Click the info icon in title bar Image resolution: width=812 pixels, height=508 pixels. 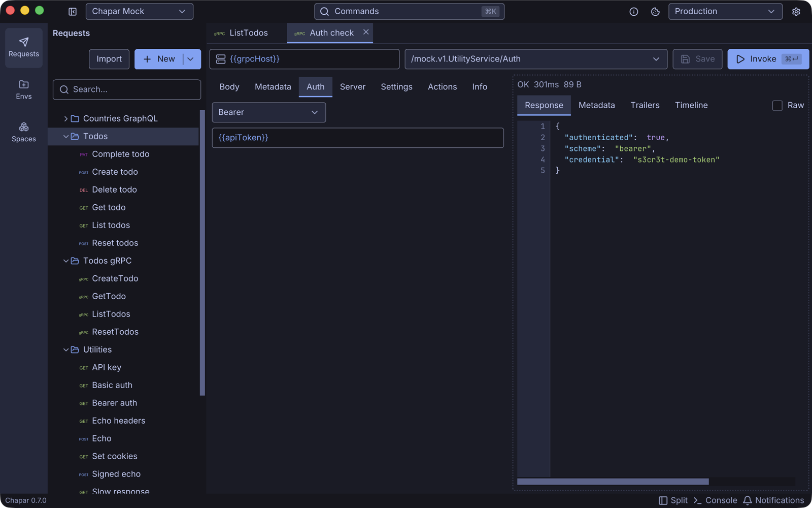(x=634, y=11)
